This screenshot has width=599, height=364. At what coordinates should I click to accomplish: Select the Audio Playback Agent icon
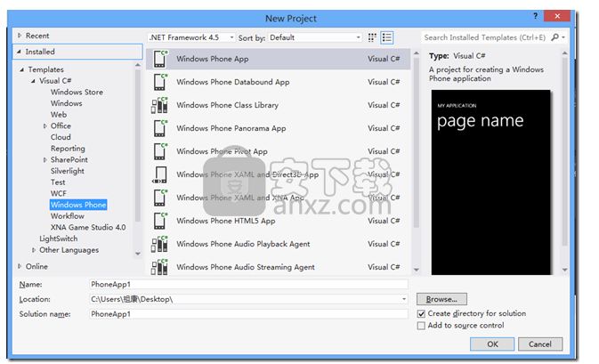click(159, 244)
